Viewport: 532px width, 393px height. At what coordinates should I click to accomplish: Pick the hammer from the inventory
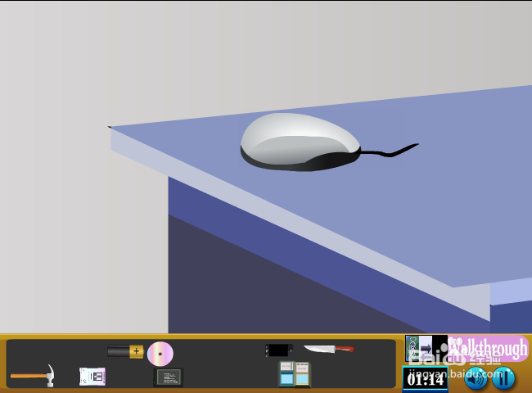[33, 375]
